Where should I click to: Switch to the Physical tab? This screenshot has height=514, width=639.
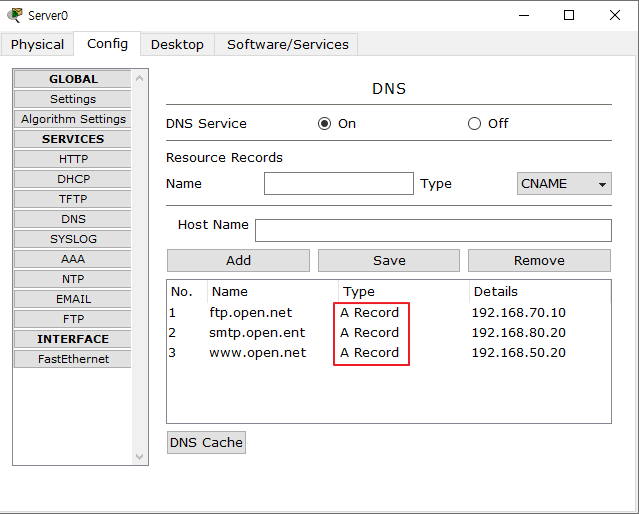point(37,44)
